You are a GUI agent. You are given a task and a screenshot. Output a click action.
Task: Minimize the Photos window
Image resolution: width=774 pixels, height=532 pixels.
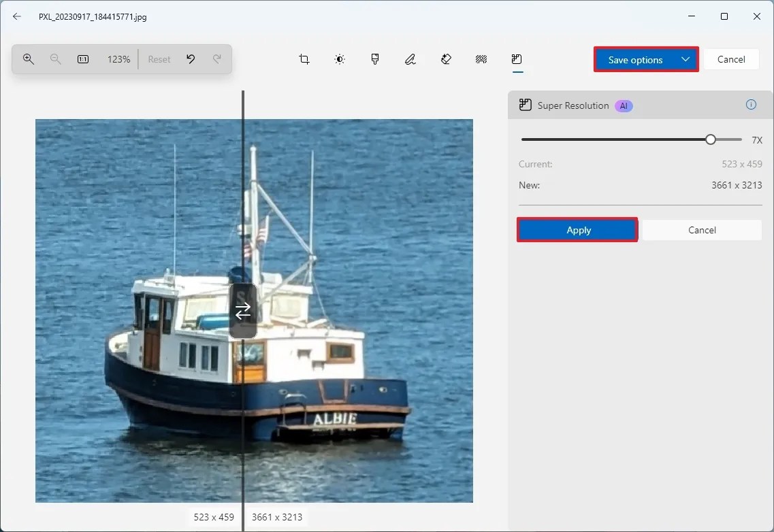click(x=692, y=16)
